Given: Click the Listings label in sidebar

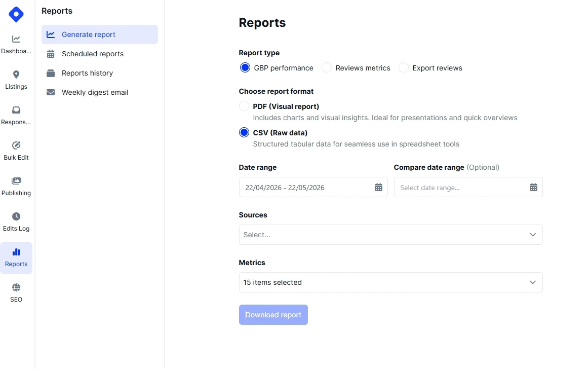Looking at the screenshot, I should [x=16, y=87].
